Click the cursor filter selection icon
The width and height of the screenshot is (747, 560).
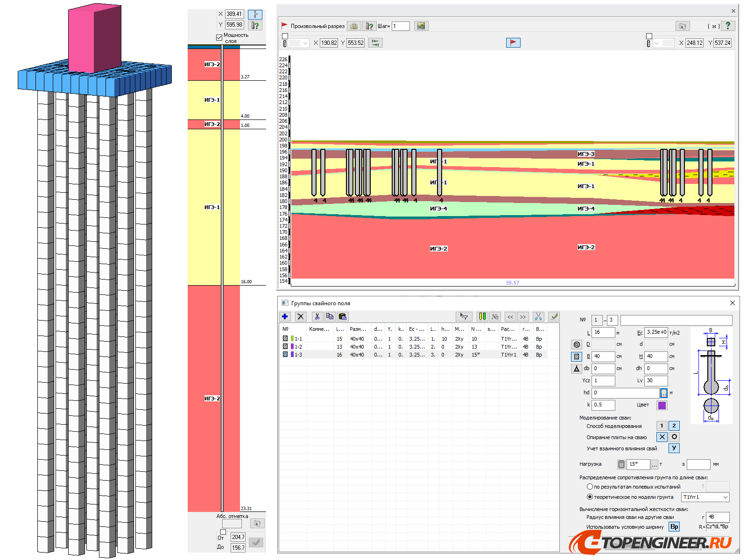464,316
